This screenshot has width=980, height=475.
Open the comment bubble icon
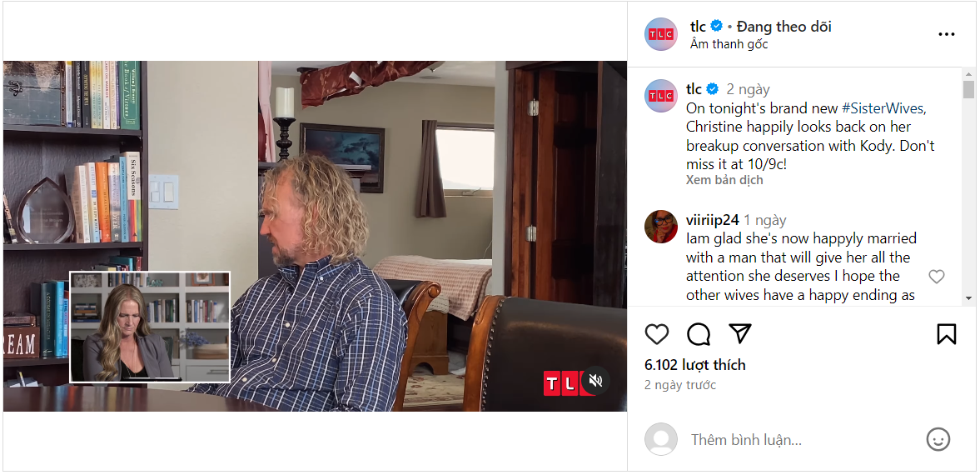[698, 334]
